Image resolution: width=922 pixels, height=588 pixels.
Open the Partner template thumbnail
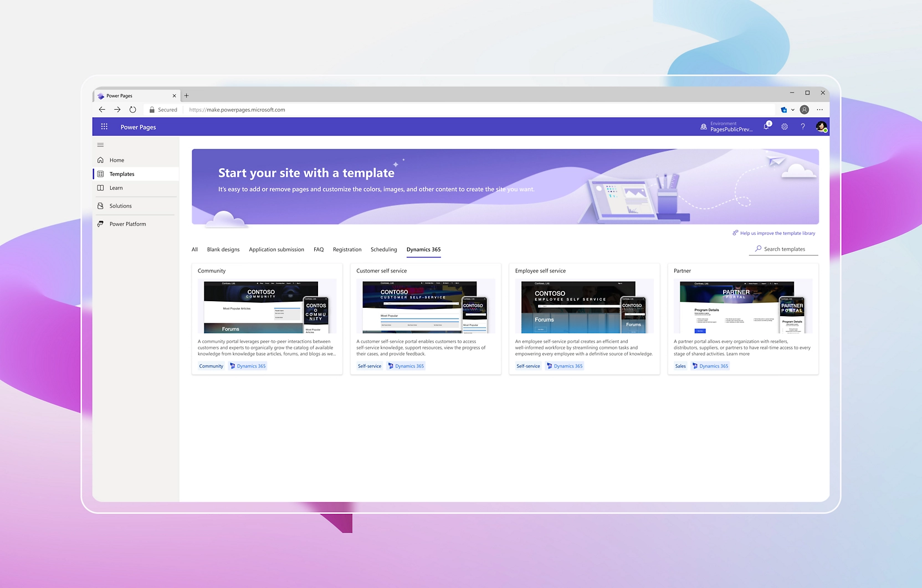[743, 306]
